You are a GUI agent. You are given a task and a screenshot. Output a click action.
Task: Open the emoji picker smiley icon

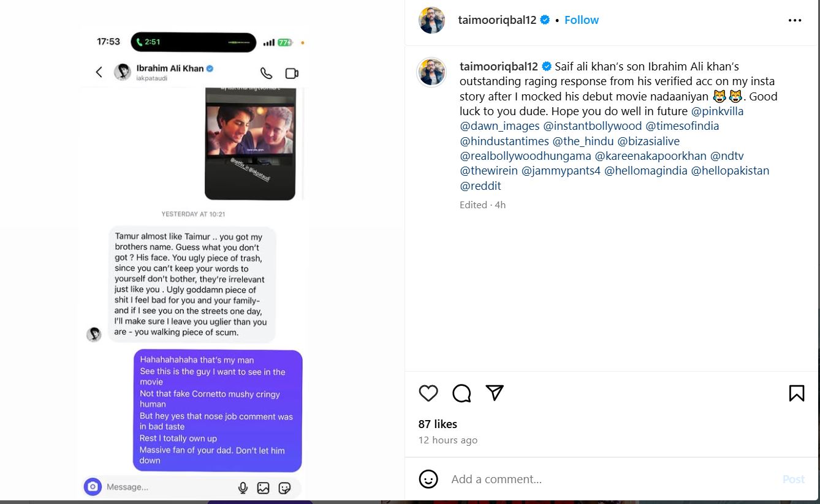click(428, 479)
